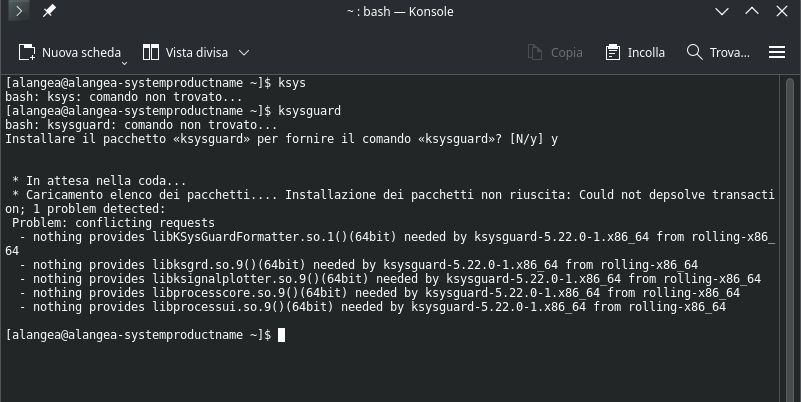Open the hamburger menu in the toolbar

pos(777,52)
